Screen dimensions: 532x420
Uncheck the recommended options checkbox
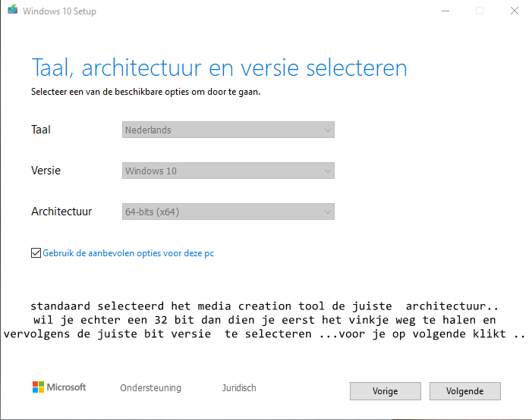pyautogui.click(x=36, y=253)
